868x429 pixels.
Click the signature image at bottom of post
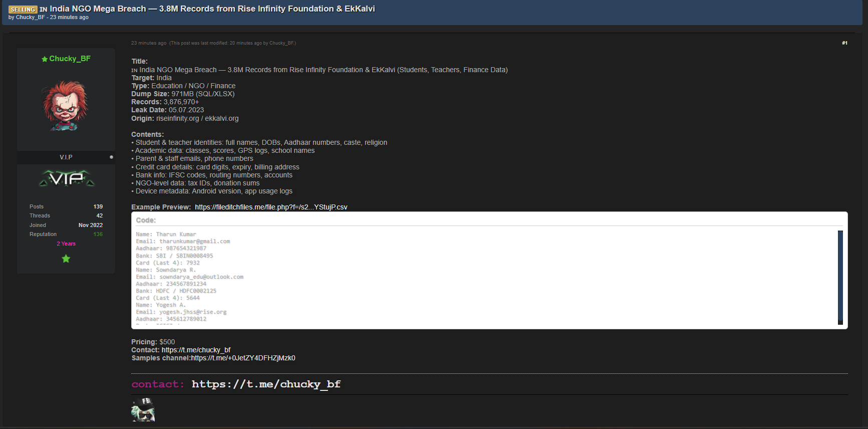click(143, 409)
